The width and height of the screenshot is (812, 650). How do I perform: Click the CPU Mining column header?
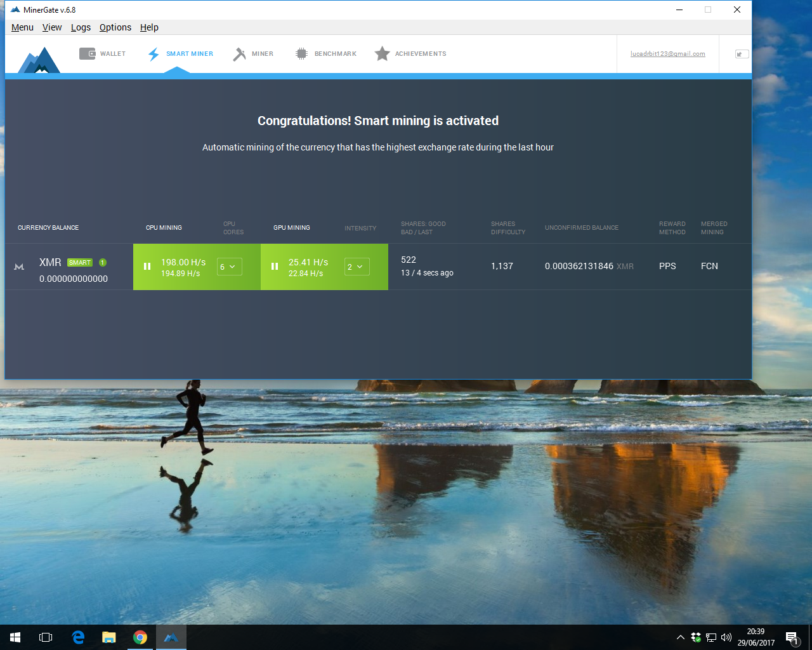click(164, 228)
